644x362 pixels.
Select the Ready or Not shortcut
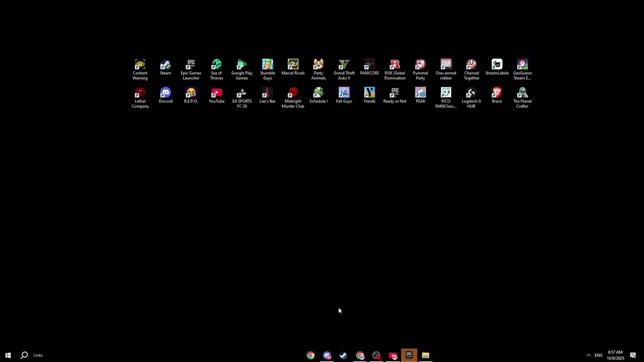click(395, 96)
